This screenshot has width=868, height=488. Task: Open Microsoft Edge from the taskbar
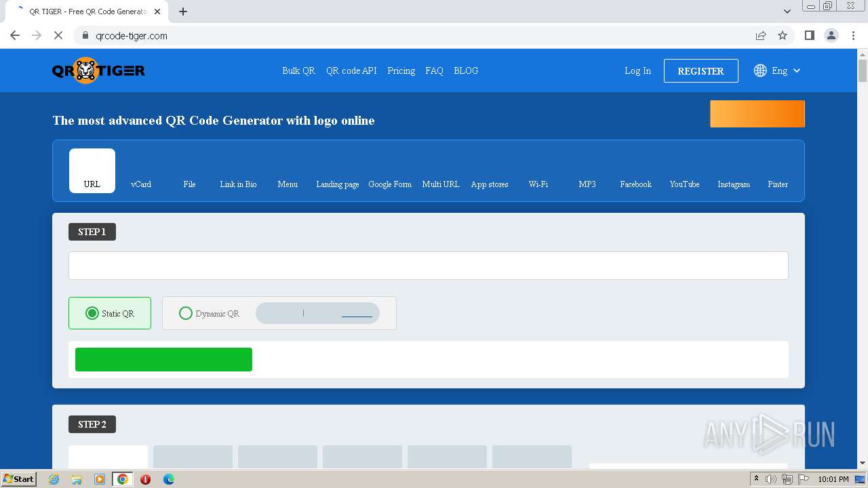pos(168,479)
